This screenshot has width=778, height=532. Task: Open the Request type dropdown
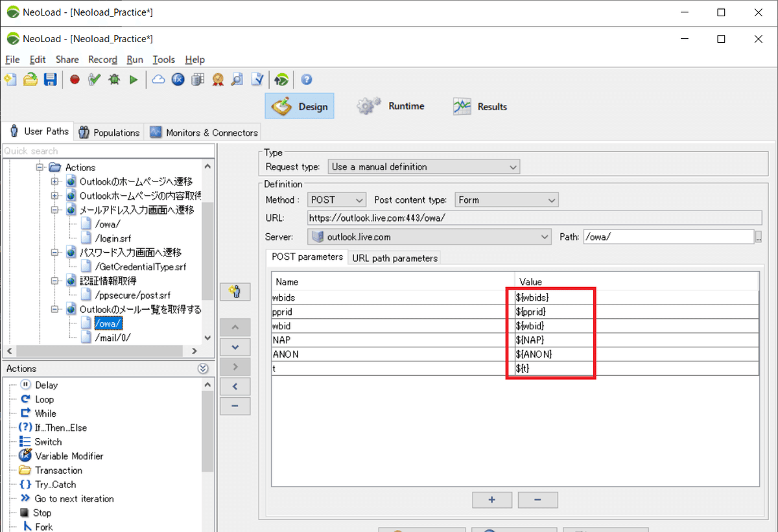424,167
